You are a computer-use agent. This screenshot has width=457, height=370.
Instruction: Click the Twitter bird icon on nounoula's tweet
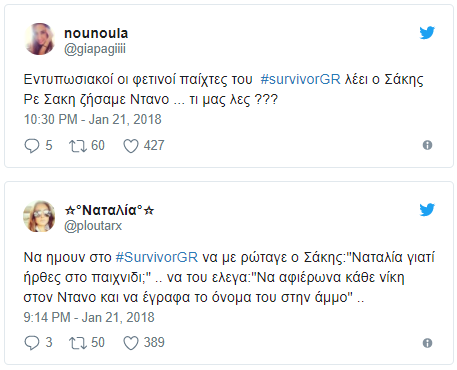point(427,33)
